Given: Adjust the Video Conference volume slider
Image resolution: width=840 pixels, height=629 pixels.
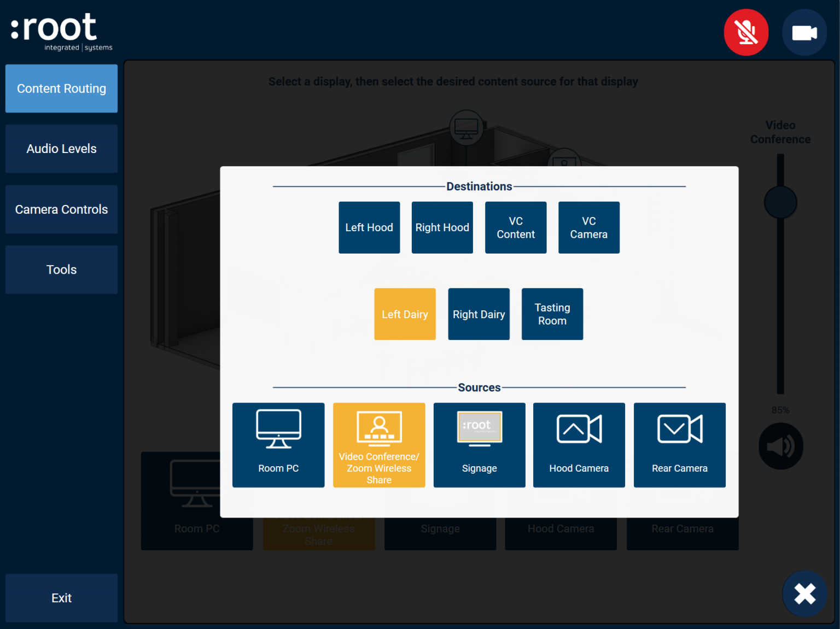Looking at the screenshot, I should (780, 202).
